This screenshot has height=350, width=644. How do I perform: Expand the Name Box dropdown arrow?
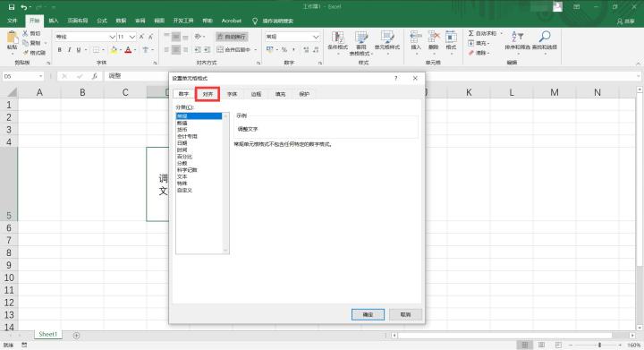(40, 76)
